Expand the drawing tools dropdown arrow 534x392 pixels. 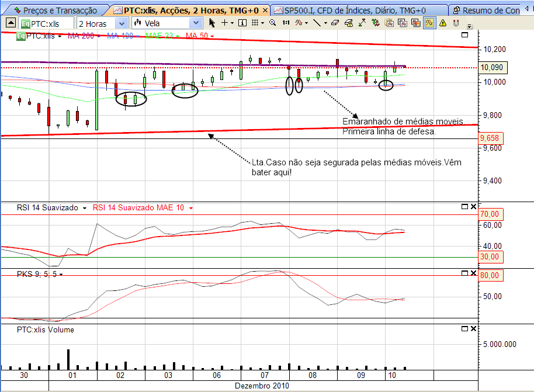[325, 23]
